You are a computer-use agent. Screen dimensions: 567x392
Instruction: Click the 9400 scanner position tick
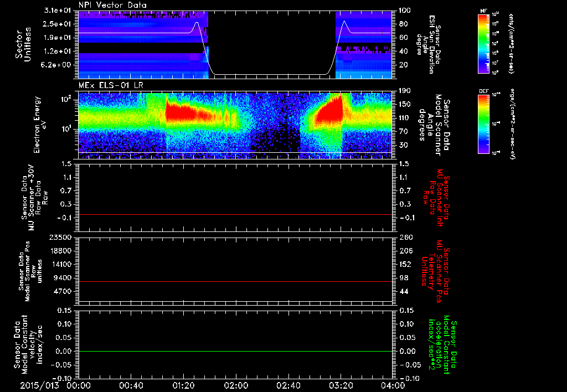click(x=63, y=278)
